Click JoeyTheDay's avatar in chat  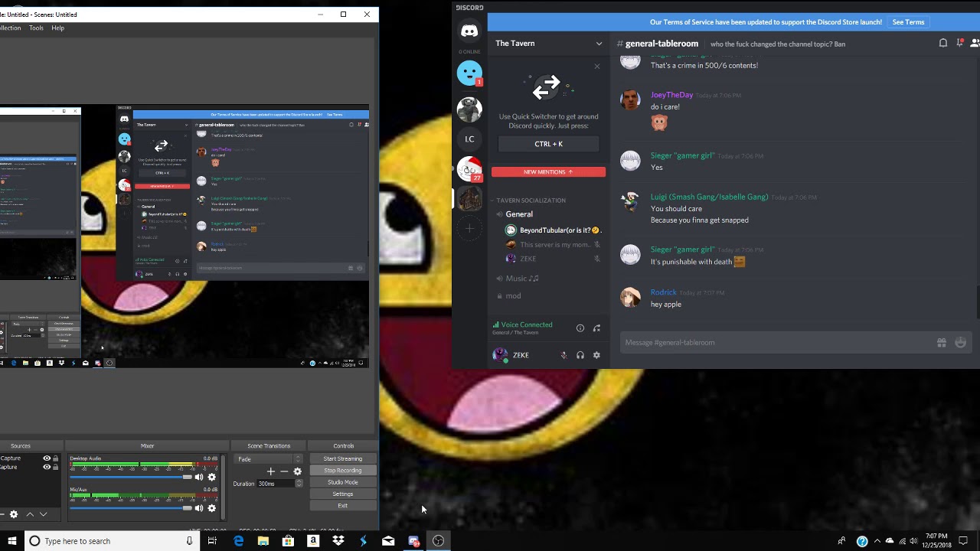630,100
